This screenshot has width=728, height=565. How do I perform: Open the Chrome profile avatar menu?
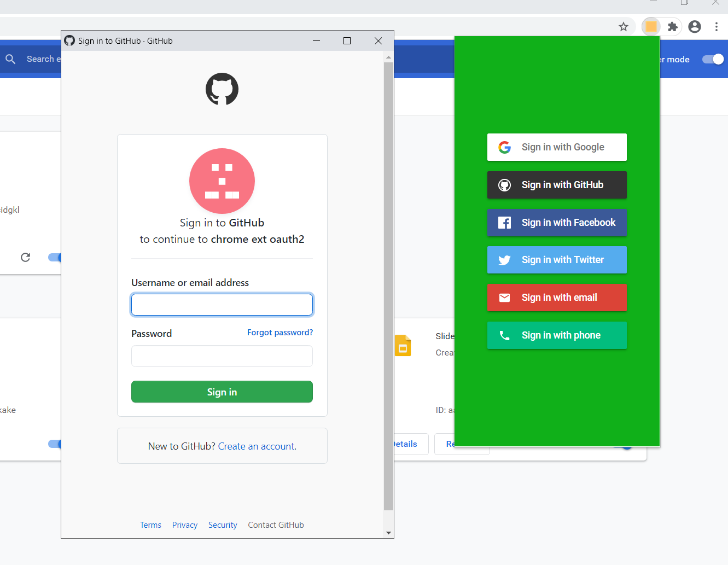click(695, 27)
